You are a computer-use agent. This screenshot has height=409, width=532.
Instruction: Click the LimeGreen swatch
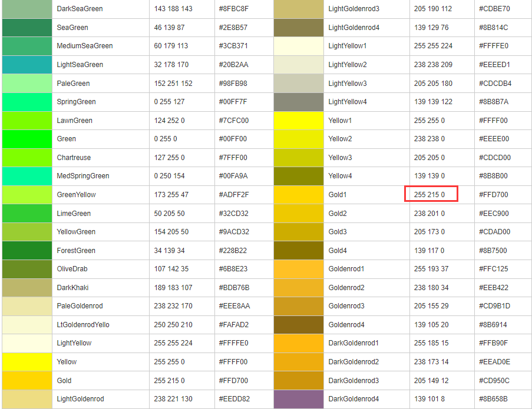27,214
